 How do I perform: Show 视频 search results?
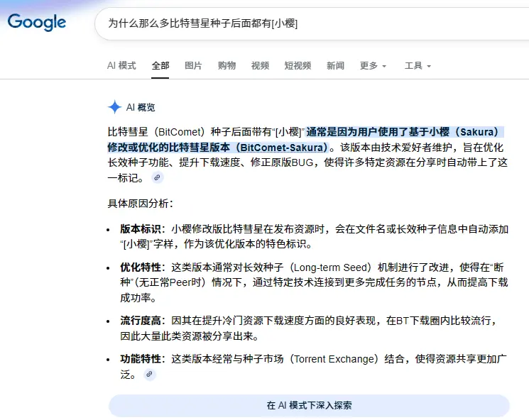tap(260, 66)
